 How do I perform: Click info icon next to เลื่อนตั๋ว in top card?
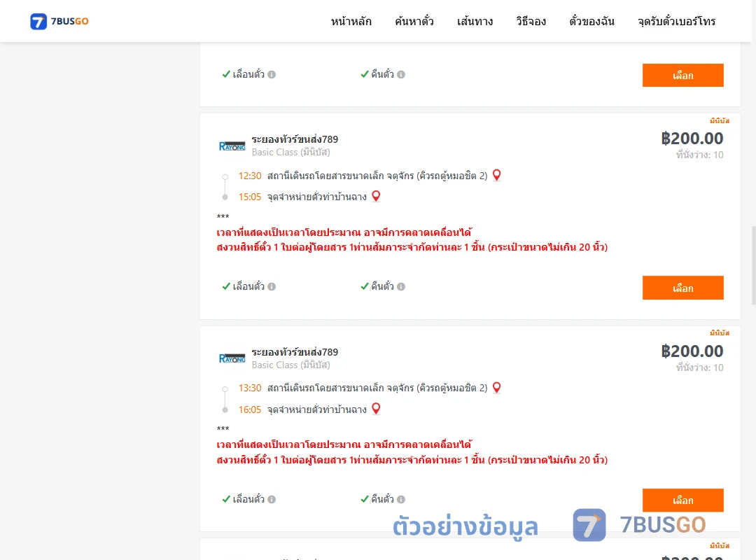(x=272, y=74)
